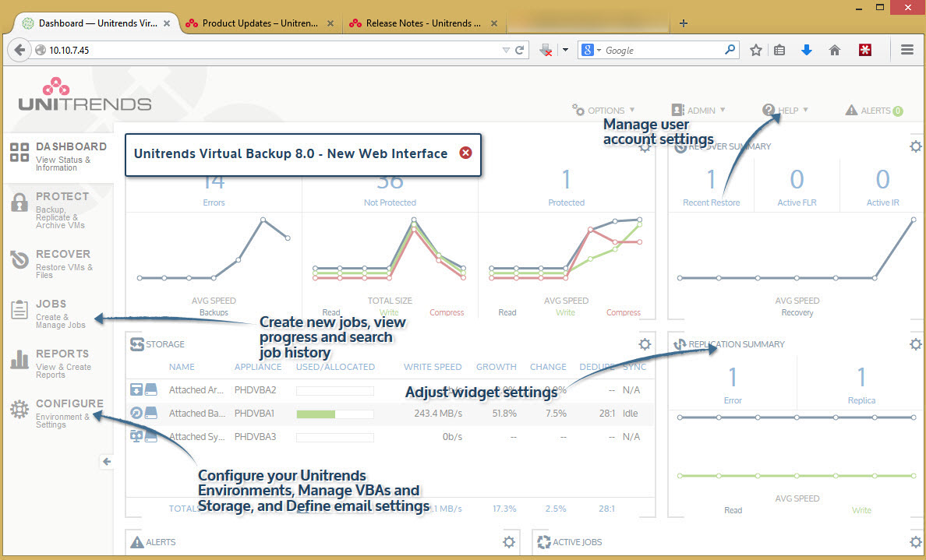Sort Storage by CHANGE column
Viewport: 926px width, 560px height.
tap(548, 366)
